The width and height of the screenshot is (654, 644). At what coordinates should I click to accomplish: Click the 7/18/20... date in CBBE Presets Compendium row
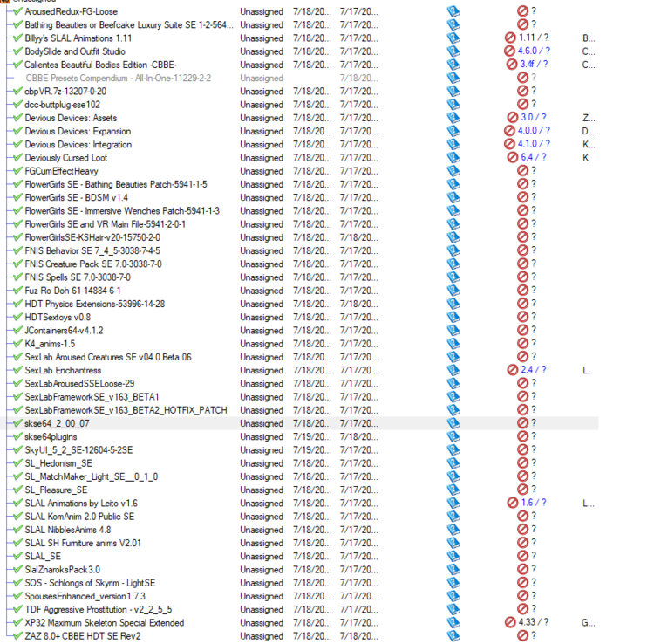(358, 78)
